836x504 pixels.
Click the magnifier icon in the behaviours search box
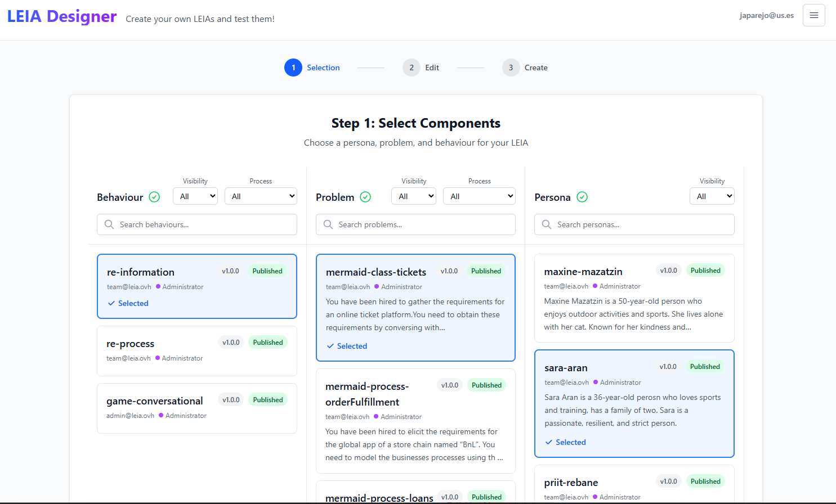click(109, 224)
